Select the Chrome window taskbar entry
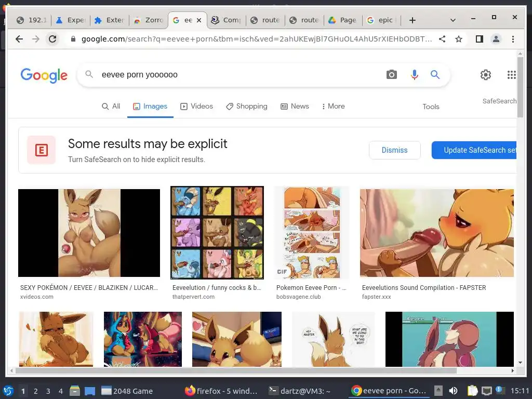Screen dimensions: 532x399 (x=389, y=391)
